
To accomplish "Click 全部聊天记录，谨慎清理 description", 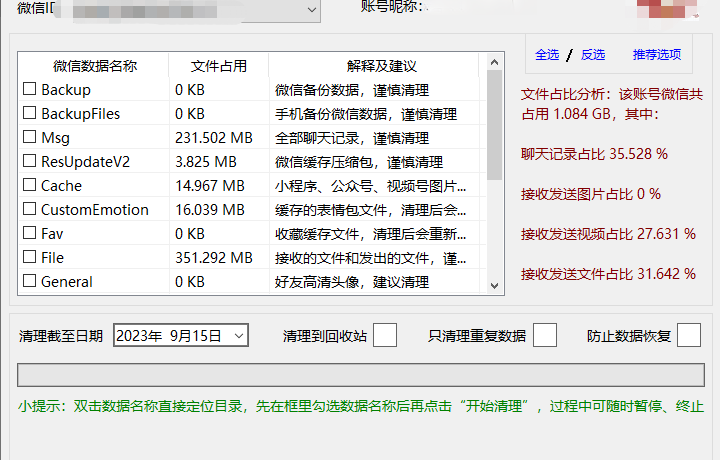I will [352, 138].
